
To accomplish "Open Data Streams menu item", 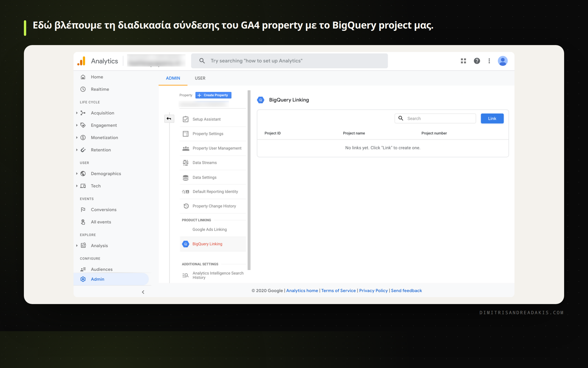I will [213, 163].
